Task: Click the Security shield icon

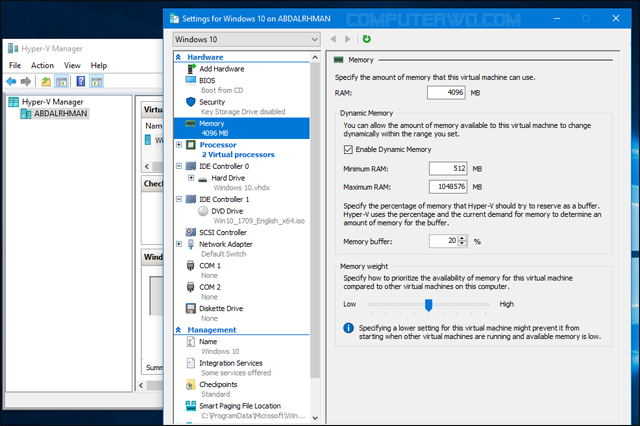Action: coord(191,102)
